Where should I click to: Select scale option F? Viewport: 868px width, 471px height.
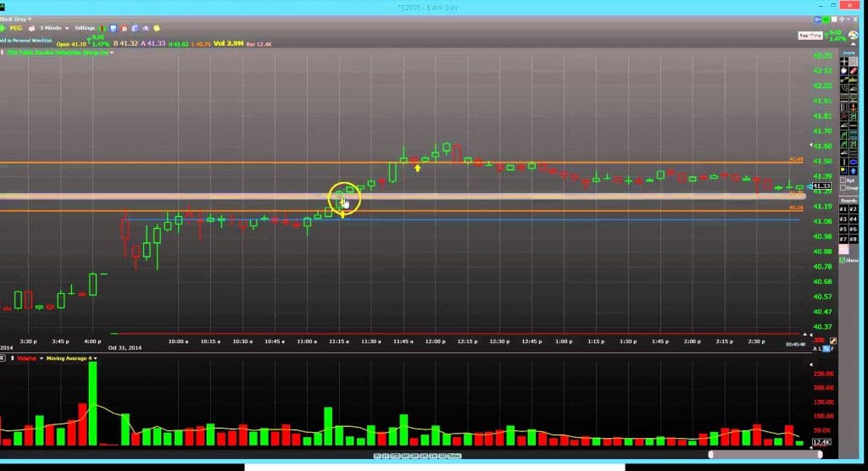[x=832, y=349]
